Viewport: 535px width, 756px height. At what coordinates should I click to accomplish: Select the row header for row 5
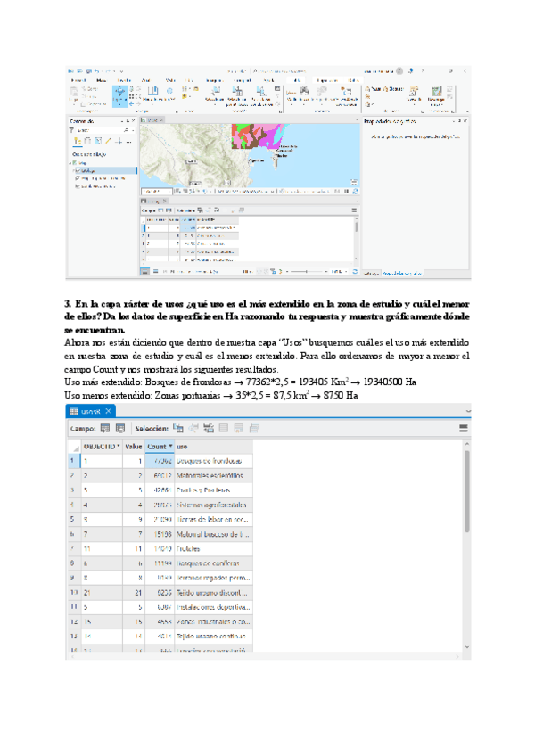pos(72,519)
